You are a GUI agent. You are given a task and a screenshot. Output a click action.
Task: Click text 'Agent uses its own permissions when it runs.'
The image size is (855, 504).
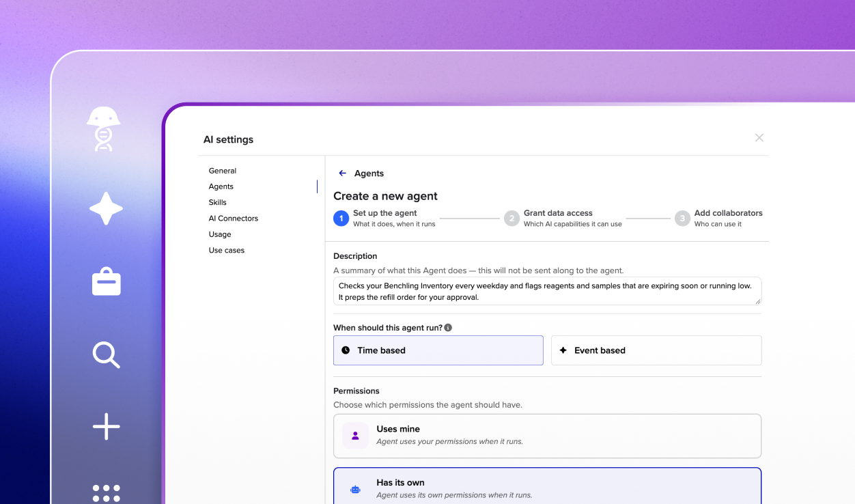[454, 495]
